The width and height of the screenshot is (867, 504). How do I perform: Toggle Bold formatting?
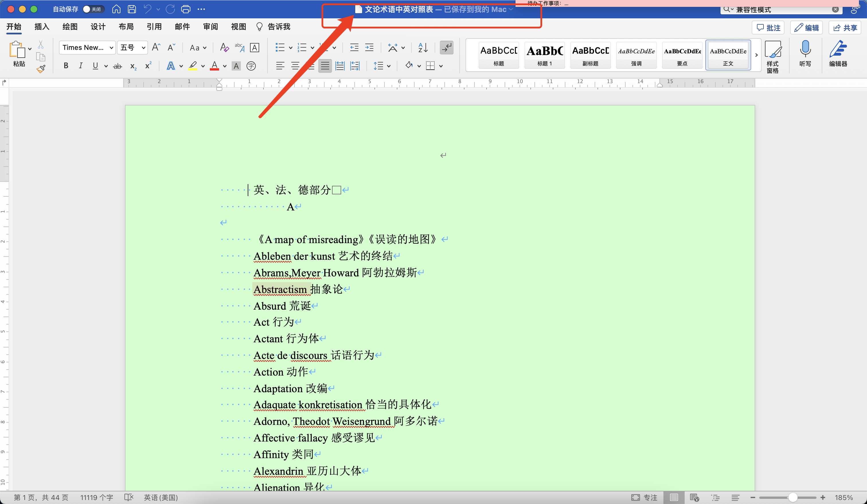click(66, 66)
